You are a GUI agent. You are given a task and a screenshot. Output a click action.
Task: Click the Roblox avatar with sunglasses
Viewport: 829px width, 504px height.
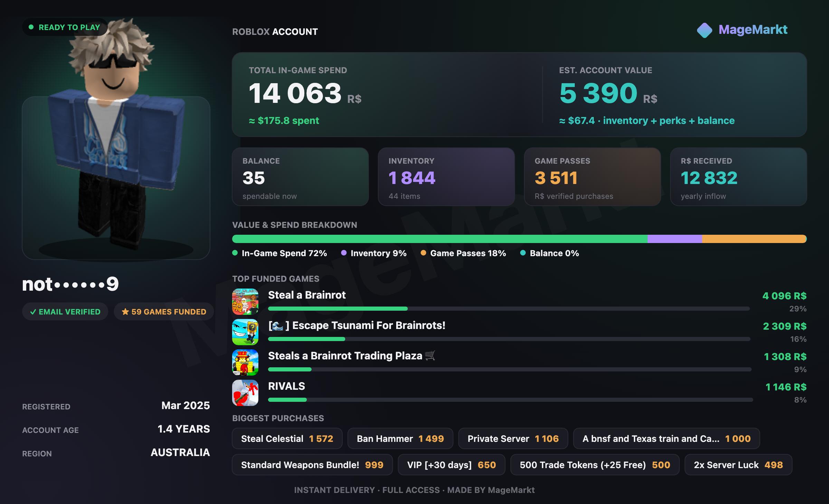[x=116, y=135]
